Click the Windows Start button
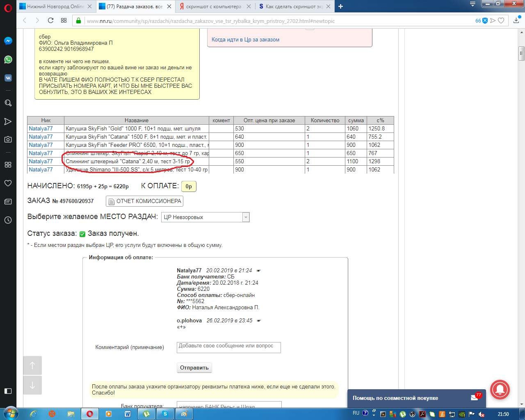 coord(10,413)
